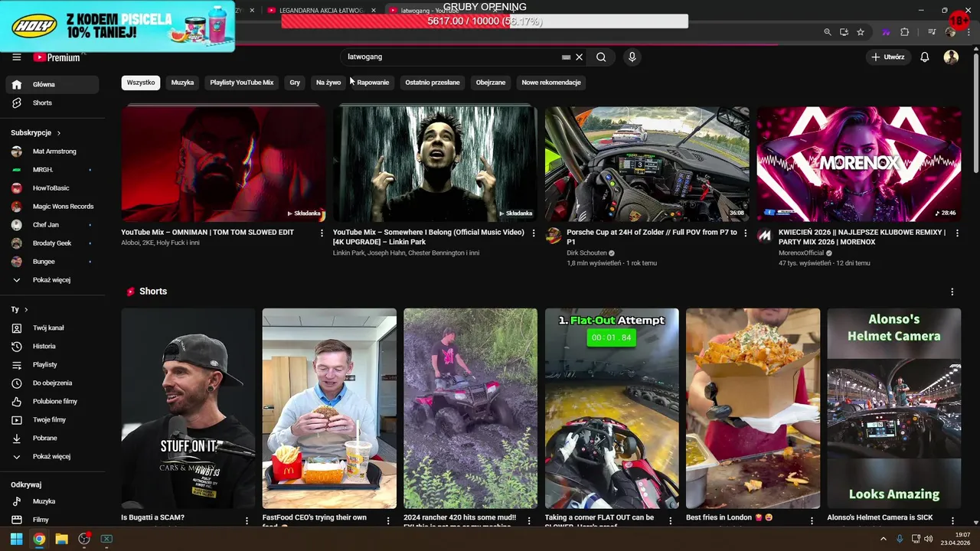Open Pobrane downloads
980x551 pixels.
click(x=52, y=439)
